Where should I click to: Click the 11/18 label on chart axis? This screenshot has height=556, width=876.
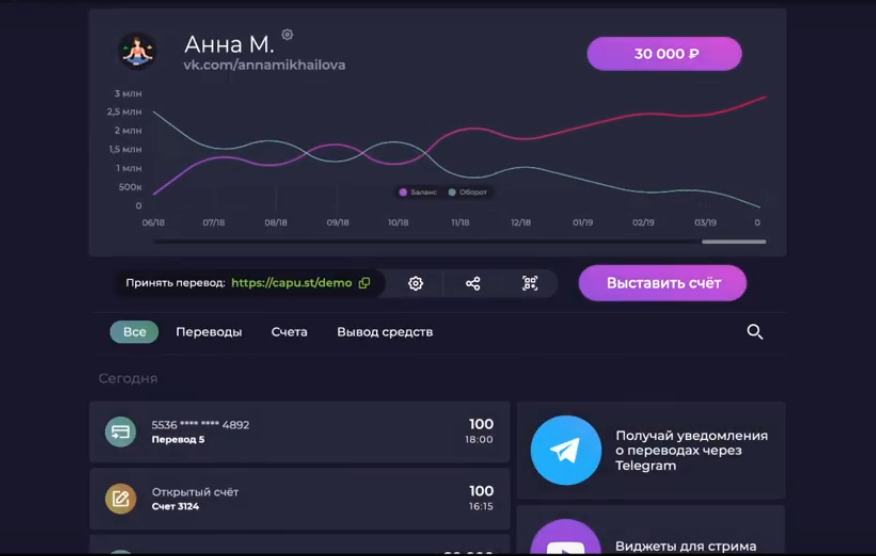pyautogui.click(x=460, y=222)
